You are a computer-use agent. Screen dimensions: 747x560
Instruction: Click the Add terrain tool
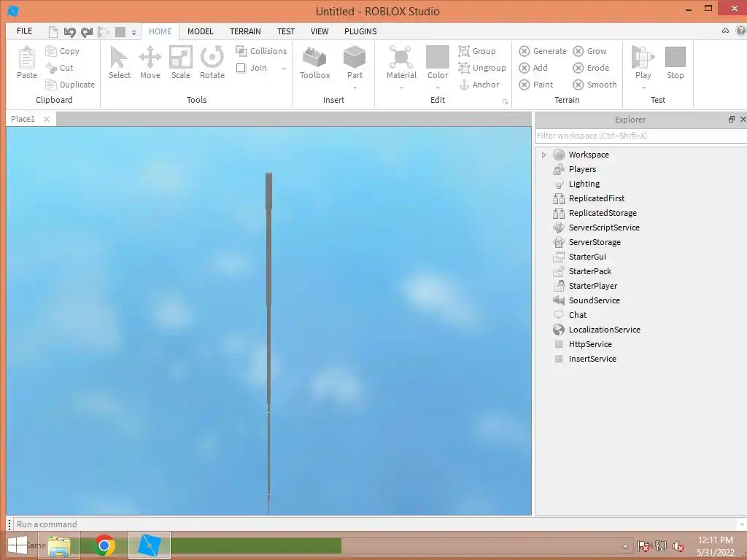click(533, 68)
